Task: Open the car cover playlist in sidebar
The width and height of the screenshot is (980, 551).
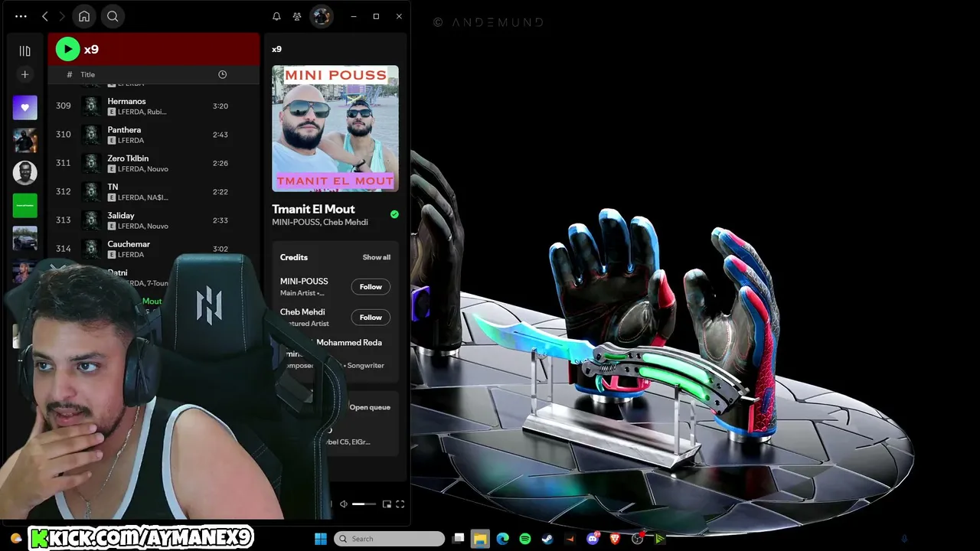Action: (x=24, y=238)
